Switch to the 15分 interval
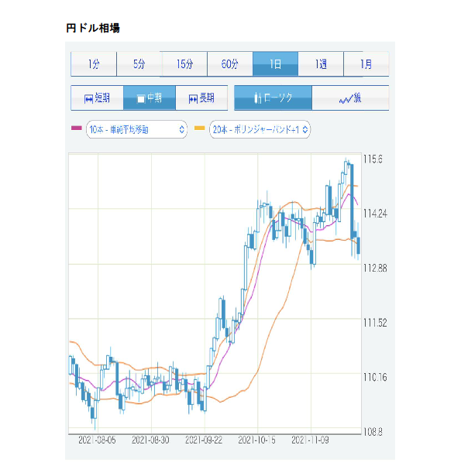Screen dimensions: 461x476 coord(184,64)
